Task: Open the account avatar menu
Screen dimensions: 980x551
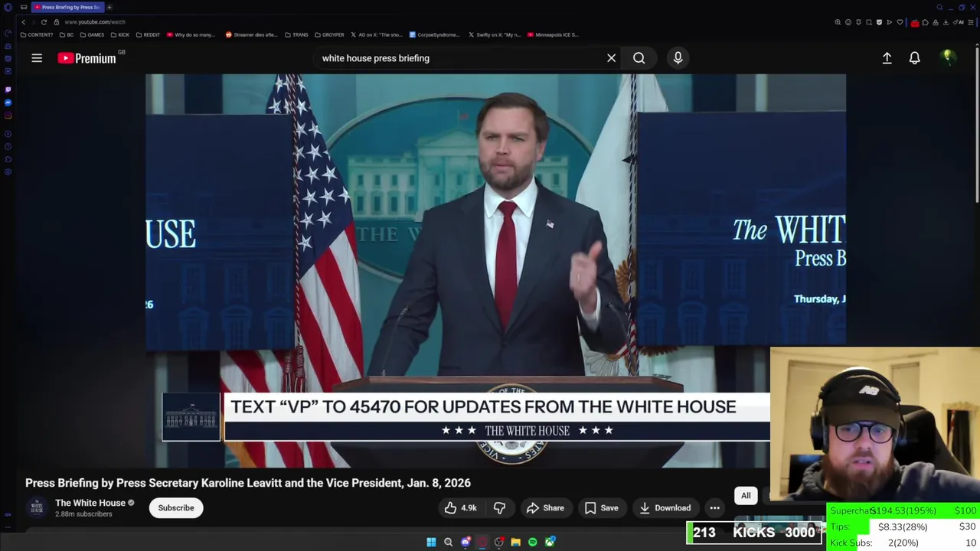Action: point(948,58)
